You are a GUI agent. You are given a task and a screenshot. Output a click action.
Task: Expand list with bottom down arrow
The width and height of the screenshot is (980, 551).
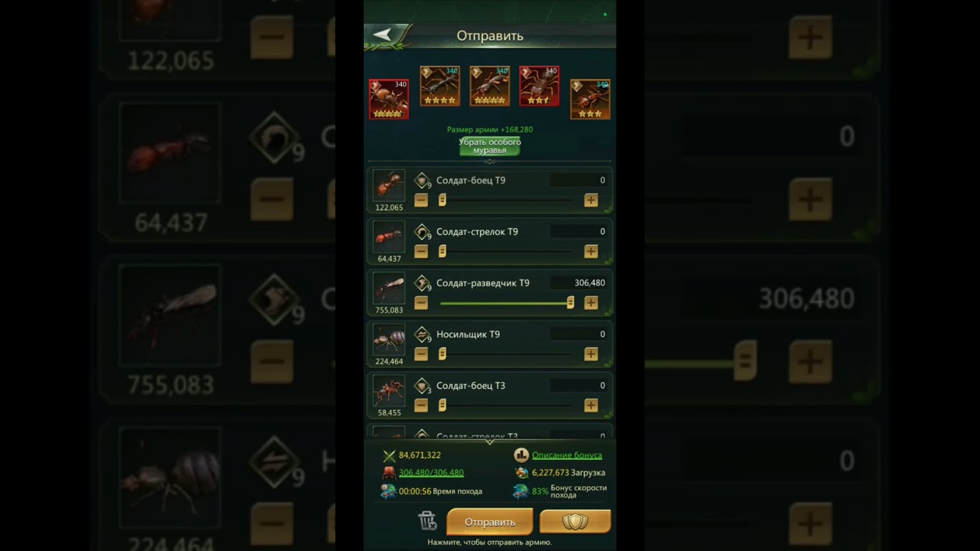click(x=490, y=442)
